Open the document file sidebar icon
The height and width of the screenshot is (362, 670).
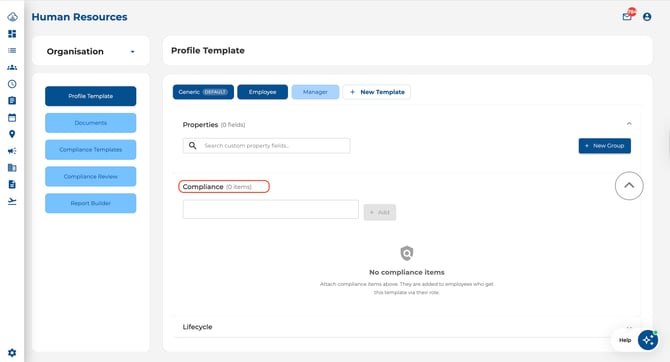tap(12, 184)
